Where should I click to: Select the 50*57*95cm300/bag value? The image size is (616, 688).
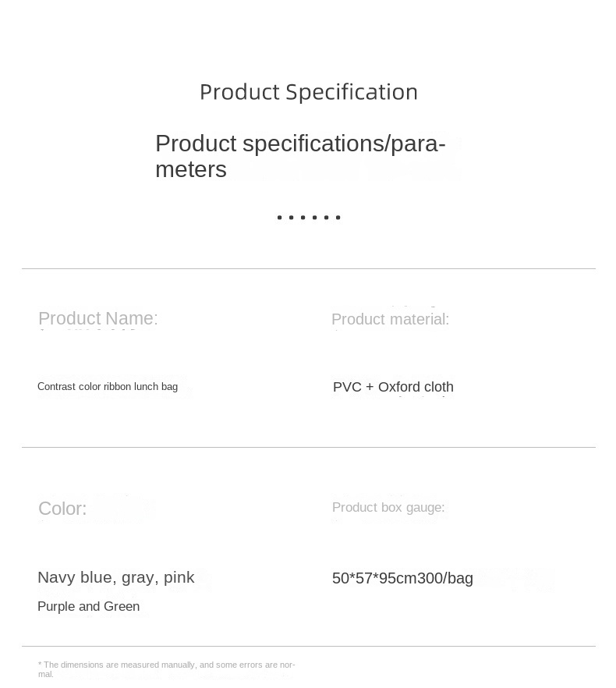coord(402,578)
